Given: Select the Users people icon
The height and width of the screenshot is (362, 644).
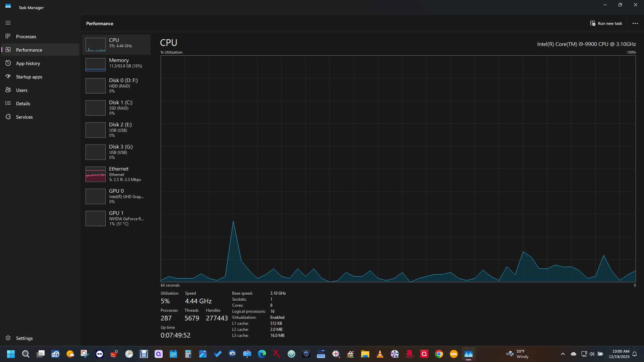Looking at the screenshot, I should click(8, 90).
